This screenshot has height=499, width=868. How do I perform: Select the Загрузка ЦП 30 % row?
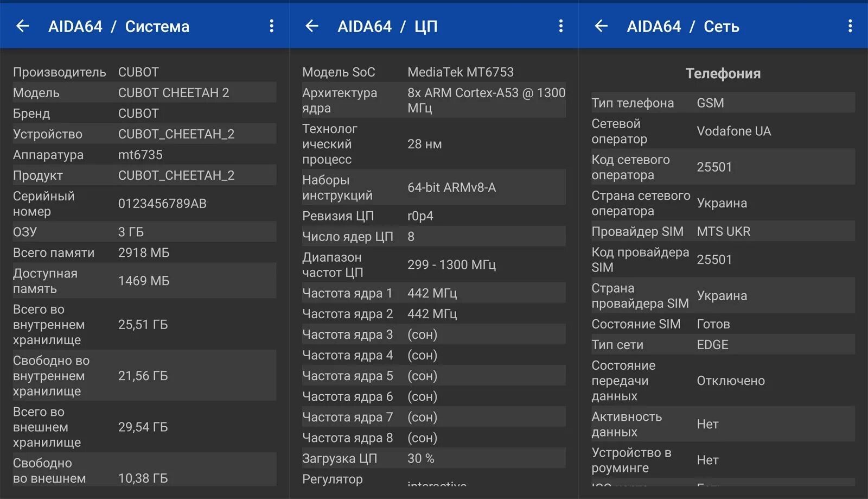pyautogui.click(x=434, y=458)
